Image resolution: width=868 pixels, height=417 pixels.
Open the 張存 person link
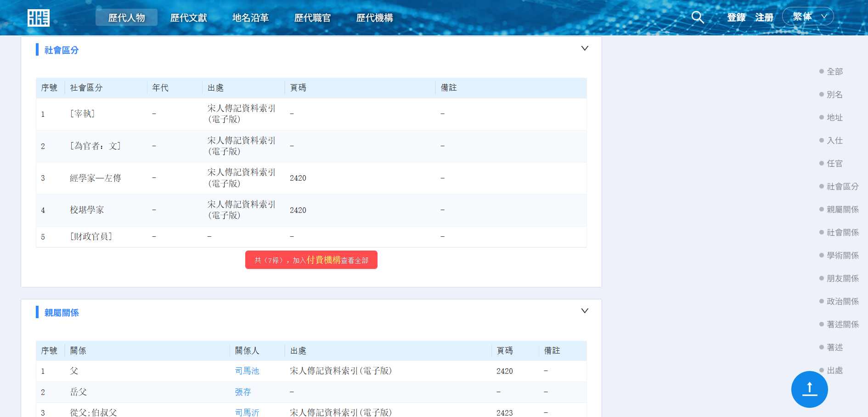243,392
